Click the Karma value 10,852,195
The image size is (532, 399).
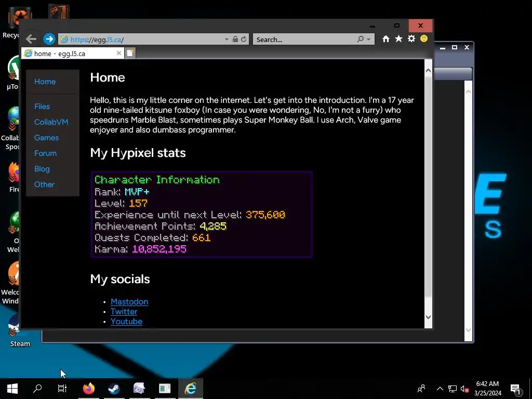(159, 249)
